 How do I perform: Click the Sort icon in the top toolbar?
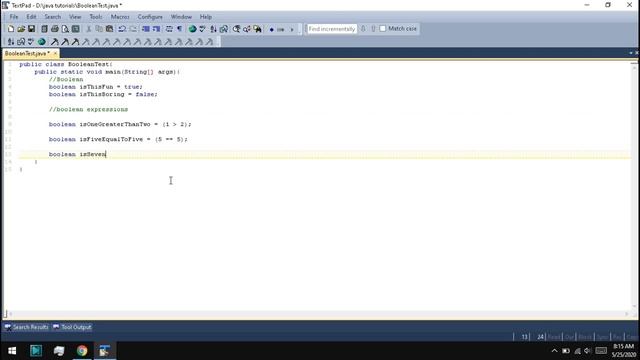(213, 29)
